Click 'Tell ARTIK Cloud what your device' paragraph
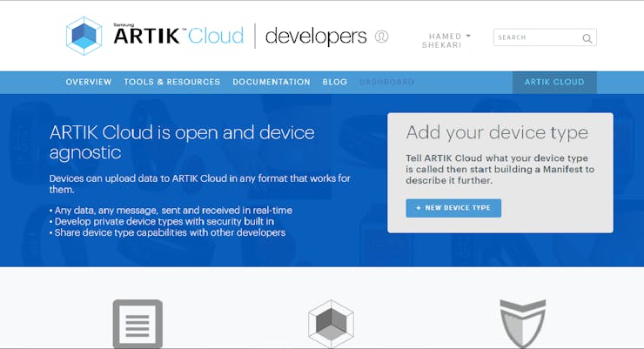 click(x=500, y=169)
